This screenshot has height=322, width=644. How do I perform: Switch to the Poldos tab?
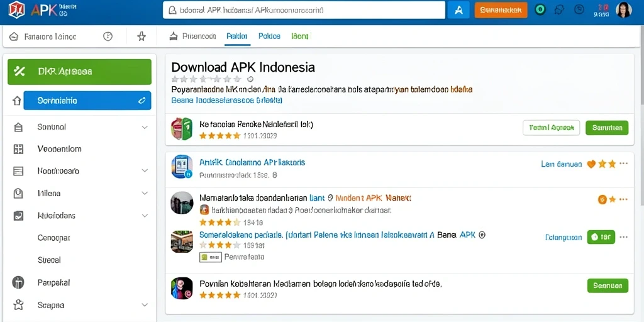(x=269, y=36)
